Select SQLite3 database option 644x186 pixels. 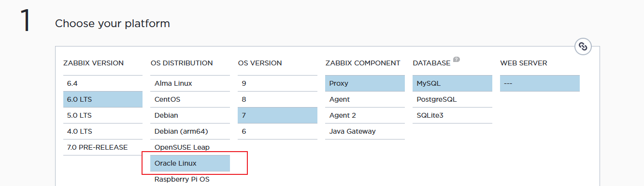click(453, 115)
